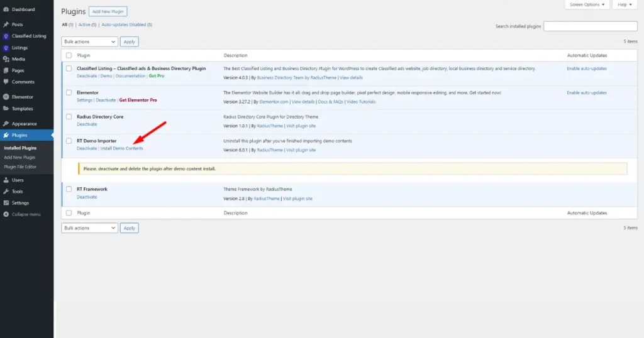Open the Dashboard icon in sidebar
Viewport: 644px width, 338px height.
tap(6, 9)
